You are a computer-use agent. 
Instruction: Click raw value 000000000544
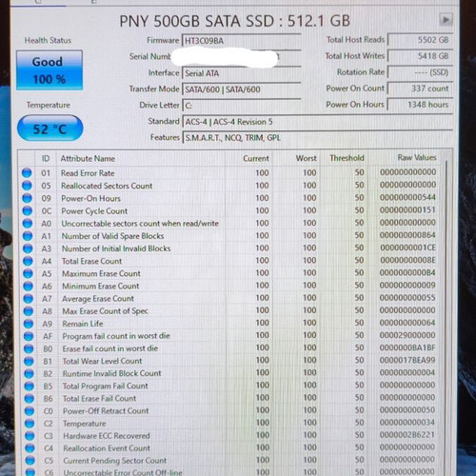(x=407, y=197)
